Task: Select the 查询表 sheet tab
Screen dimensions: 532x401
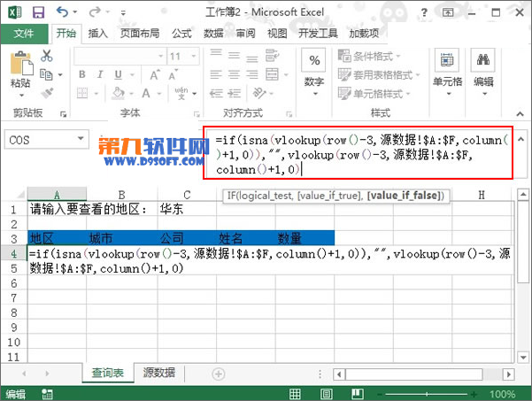Action: (108, 373)
